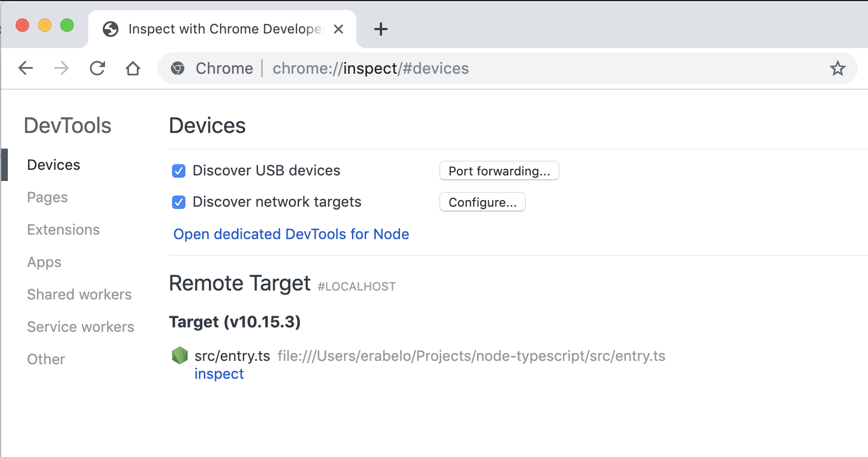Toggle Discover USB devices checkbox
The height and width of the screenshot is (457, 868).
point(179,171)
